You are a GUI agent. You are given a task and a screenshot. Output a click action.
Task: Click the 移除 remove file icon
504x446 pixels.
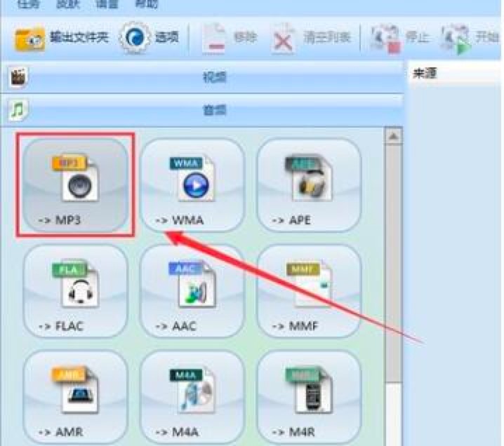point(213,38)
